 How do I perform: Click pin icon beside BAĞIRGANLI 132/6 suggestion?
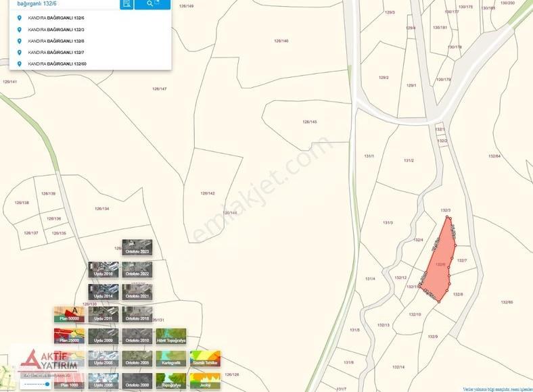click(20, 18)
